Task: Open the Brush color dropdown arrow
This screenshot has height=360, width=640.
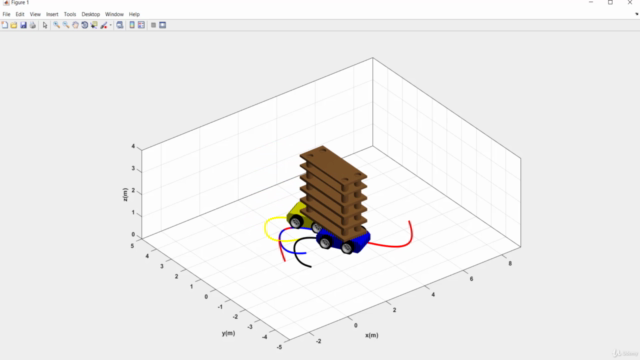Action: (x=111, y=25)
